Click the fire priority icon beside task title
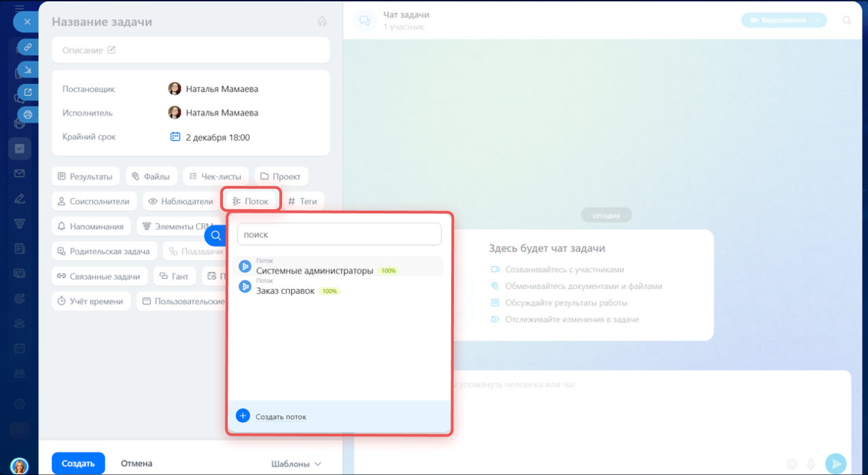868x475 pixels. (322, 21)
